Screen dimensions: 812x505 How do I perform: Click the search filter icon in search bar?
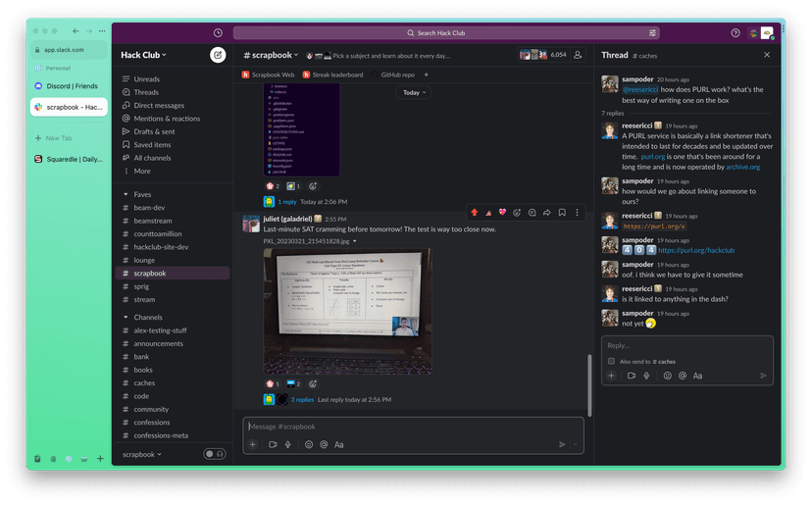(x=652, y=32)
